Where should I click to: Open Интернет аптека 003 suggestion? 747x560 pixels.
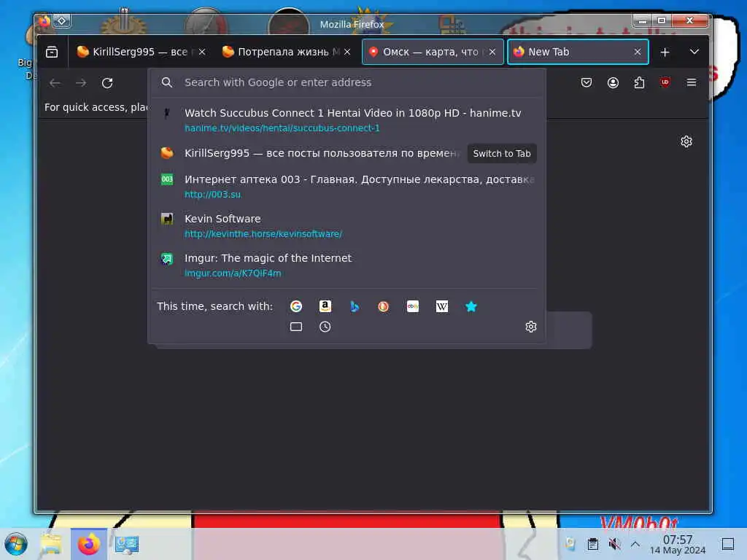[347, 186]
